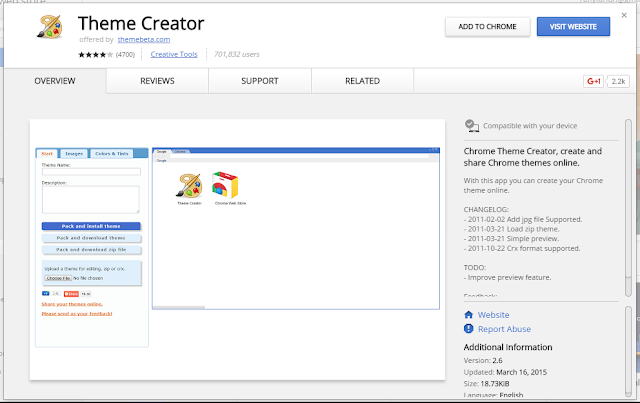
Task: Click the CHANGELOG: heading text
Action: coord(486,209)
